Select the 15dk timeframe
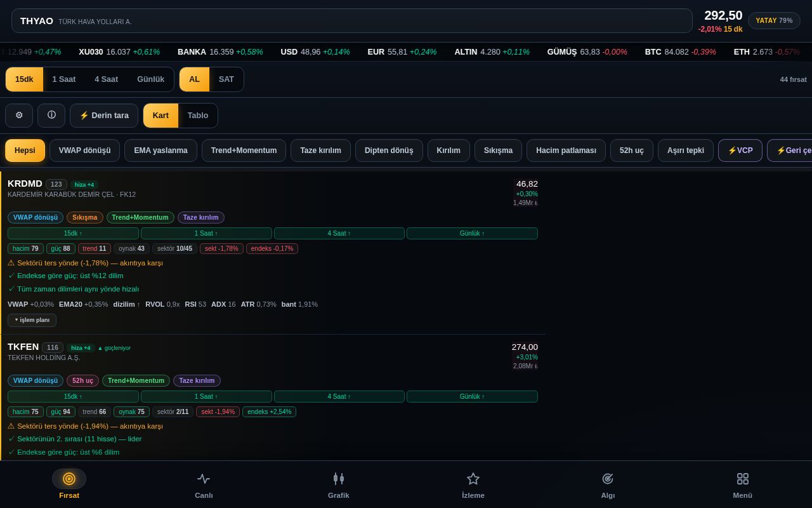Viewport: 812px width, 508px height. click(24, 79)
